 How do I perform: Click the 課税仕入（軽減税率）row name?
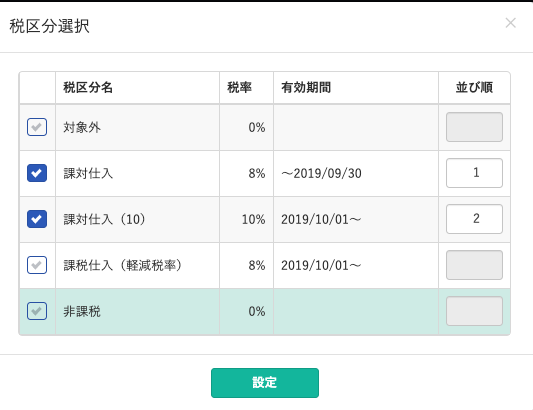tap(123, 265)
